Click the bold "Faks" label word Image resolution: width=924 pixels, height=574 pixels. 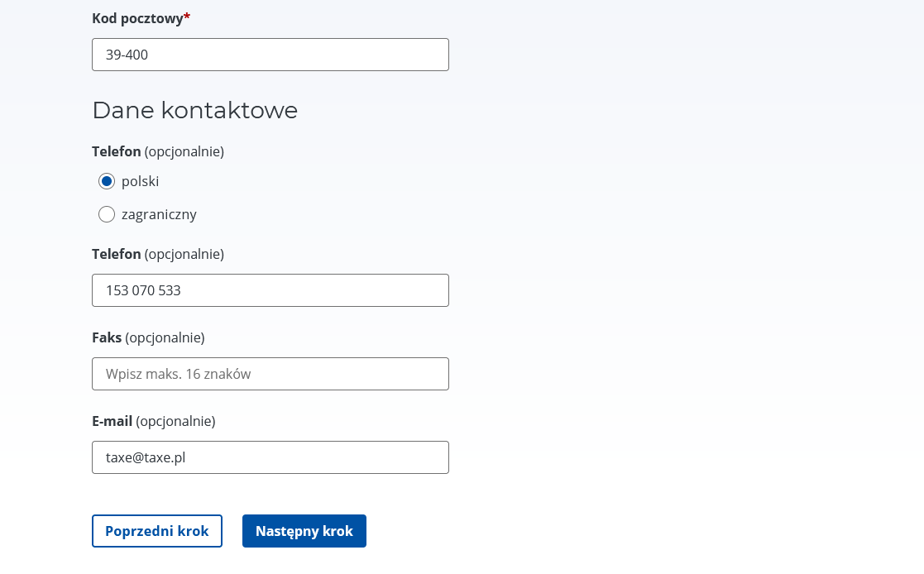107,337
